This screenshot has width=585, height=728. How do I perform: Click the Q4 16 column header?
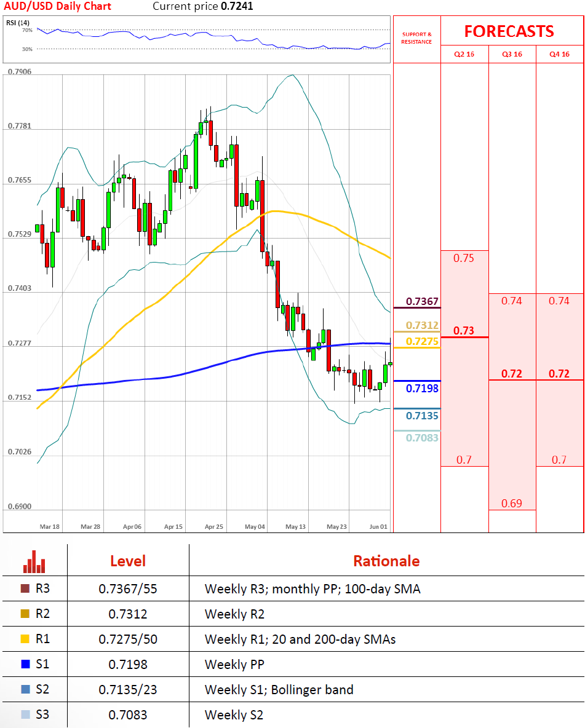tap(559, 54)
